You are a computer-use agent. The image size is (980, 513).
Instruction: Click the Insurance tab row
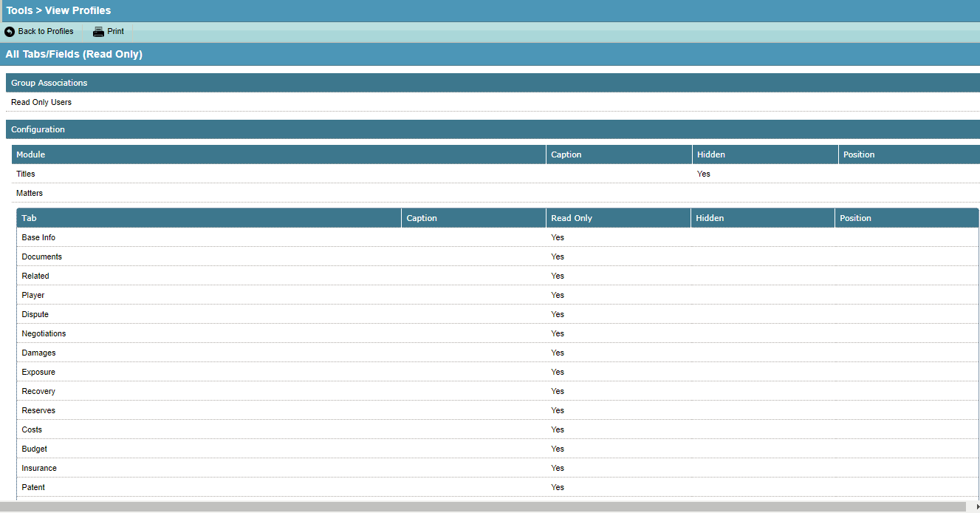click(x=38, y=468)
